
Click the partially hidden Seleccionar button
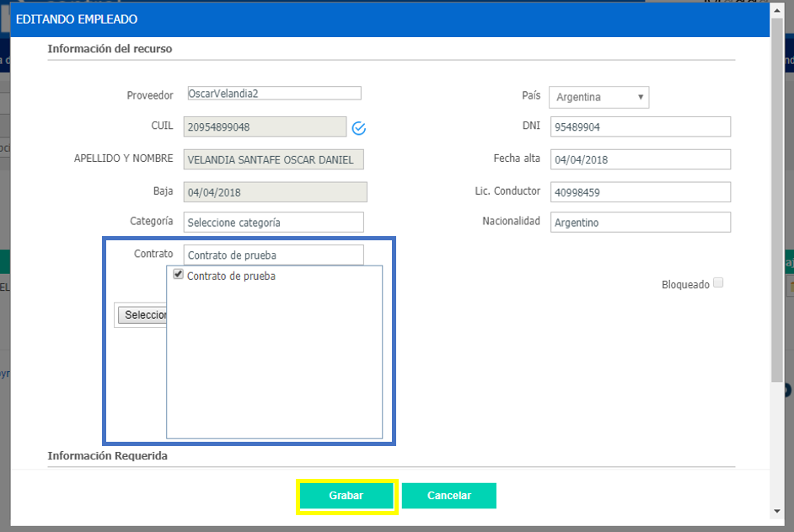142,314
